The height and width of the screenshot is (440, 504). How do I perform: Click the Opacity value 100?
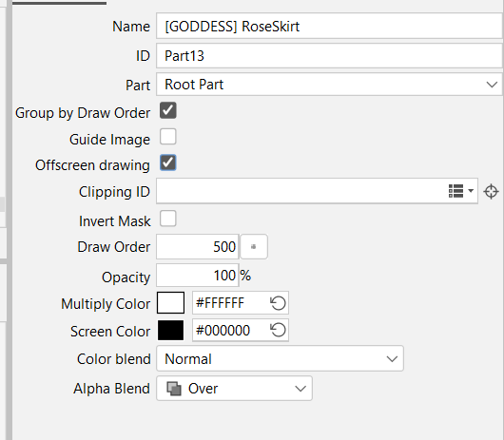[198, 276]
